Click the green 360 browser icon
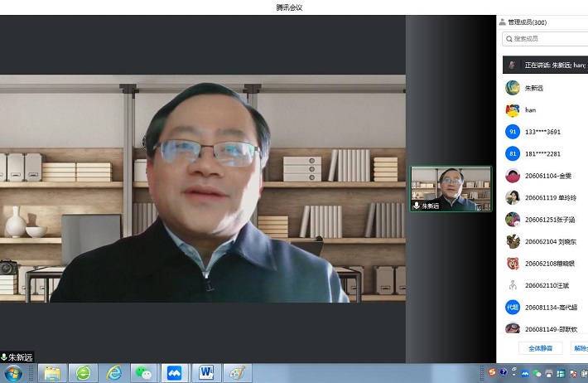Image resolution: width=588 pixels, height=383 pixels. tap(83, 373)
